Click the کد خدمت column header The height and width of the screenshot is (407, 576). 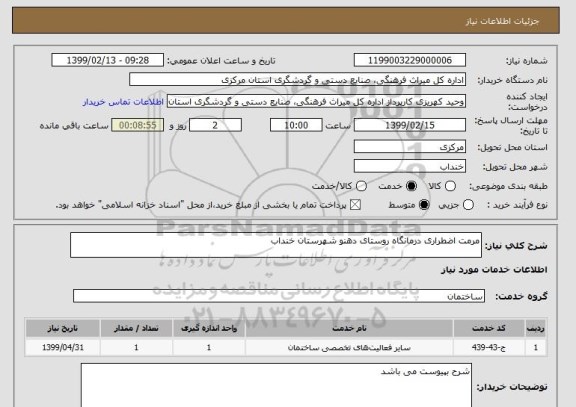click(489, 328)
